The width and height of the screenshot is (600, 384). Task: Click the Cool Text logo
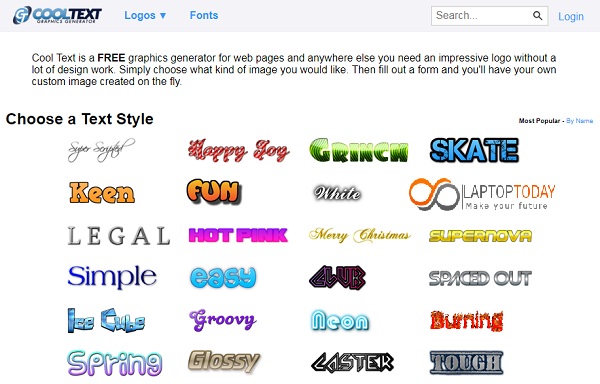[x=57, y=15]
